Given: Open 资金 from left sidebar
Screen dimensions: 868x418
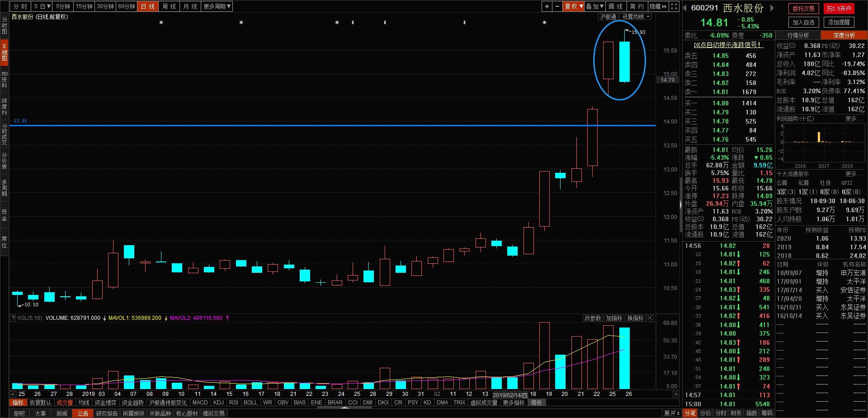Looking at the screenshot, I should (4, 215).
